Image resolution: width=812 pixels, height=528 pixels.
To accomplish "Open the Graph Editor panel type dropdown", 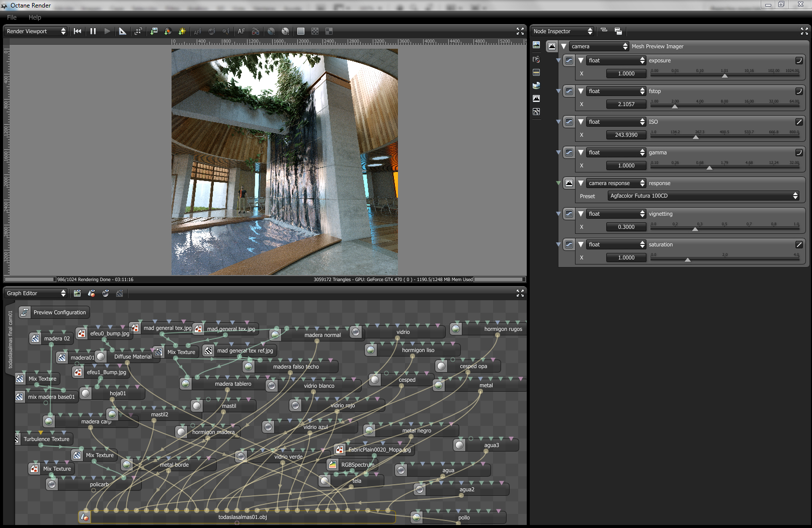I will 36,293.
